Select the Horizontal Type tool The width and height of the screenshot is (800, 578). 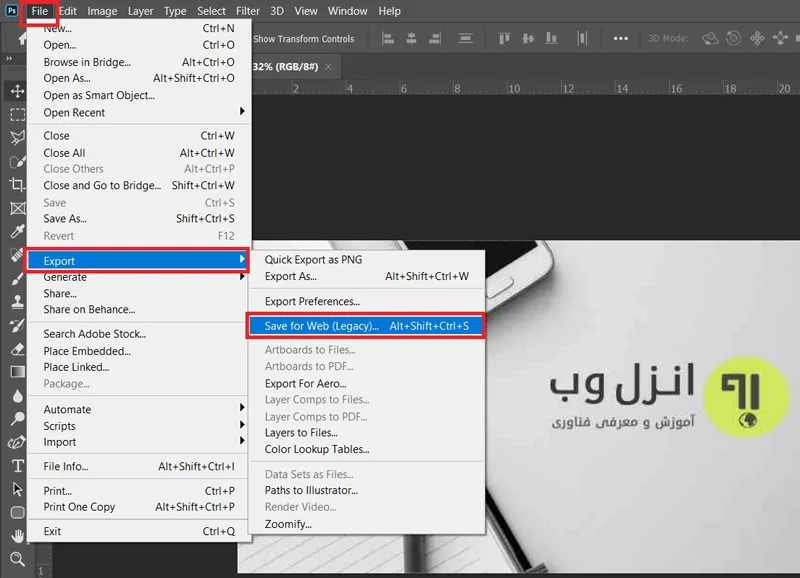(x=17, y=466)
